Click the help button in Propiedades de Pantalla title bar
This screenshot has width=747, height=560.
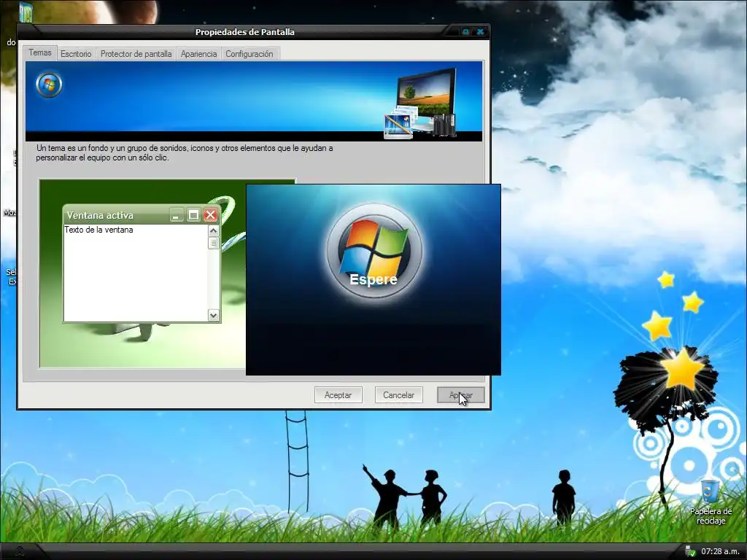(465, 31)
